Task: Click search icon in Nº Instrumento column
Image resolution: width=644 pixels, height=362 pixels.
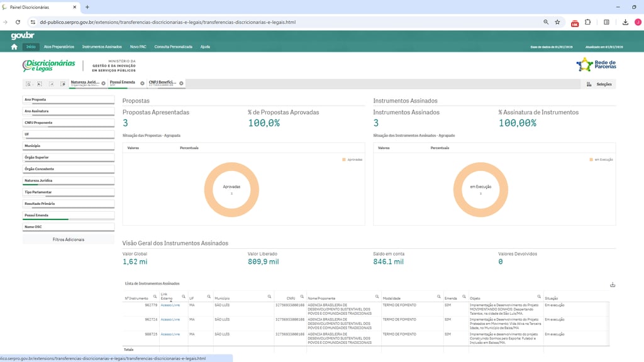Action: click(155, 296)
